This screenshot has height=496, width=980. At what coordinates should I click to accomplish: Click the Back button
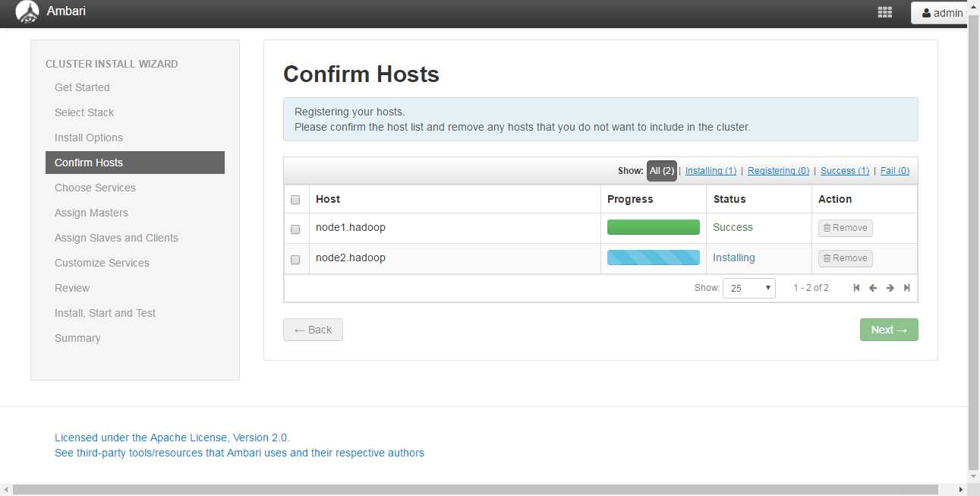pos(313,330)
